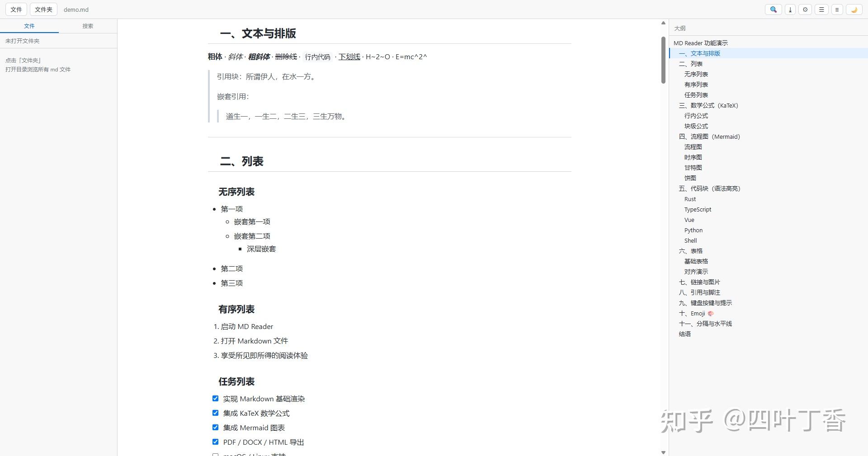Click scrollbar up arrow of document
The image size is (868, 456).
(663, 23)
